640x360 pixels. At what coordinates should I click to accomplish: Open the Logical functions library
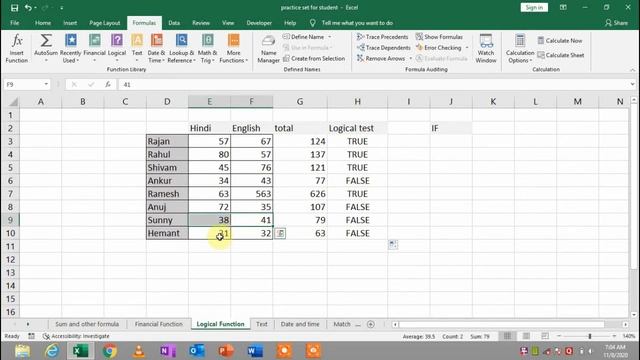coord(117,48)
